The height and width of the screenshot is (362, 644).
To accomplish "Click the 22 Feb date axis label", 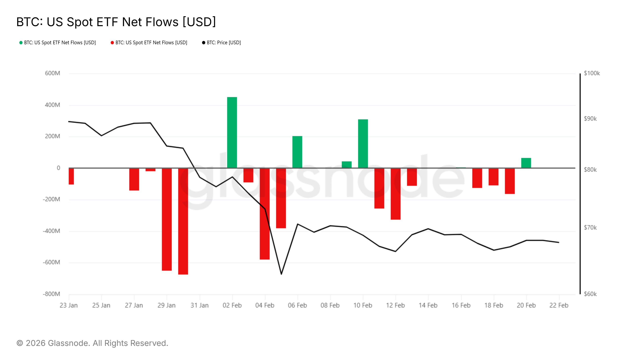I will (x=559, y=305).
